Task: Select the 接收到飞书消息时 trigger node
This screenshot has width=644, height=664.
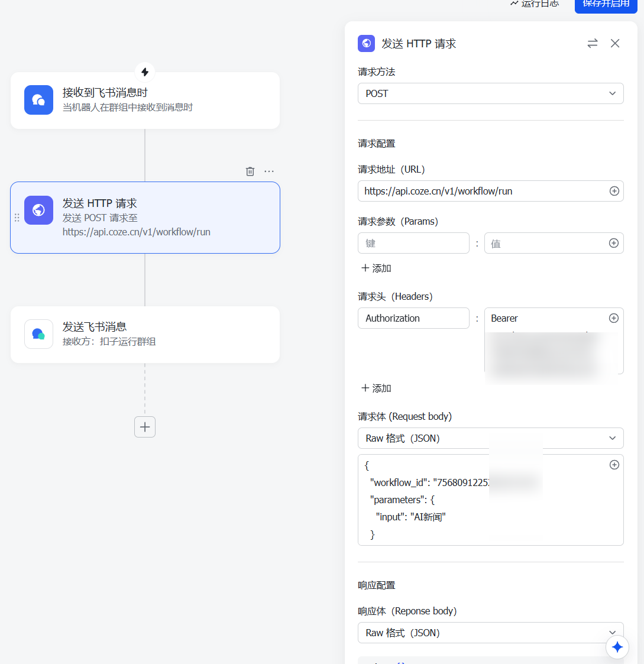Action: click(145, 101)
